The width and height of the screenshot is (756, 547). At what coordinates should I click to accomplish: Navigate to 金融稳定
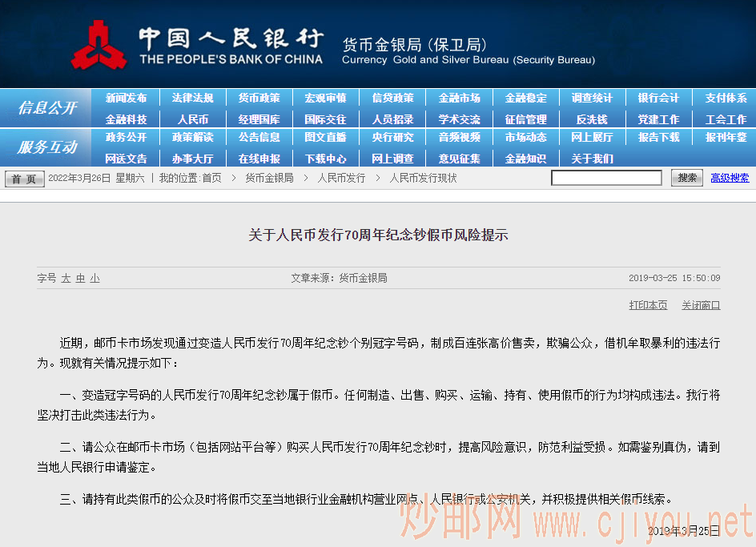pyautogui.click(x=525, y=98)
